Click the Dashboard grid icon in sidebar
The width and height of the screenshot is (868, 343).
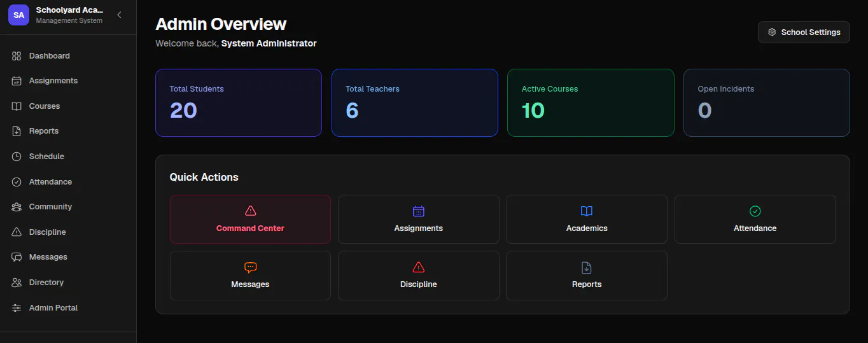17,56
